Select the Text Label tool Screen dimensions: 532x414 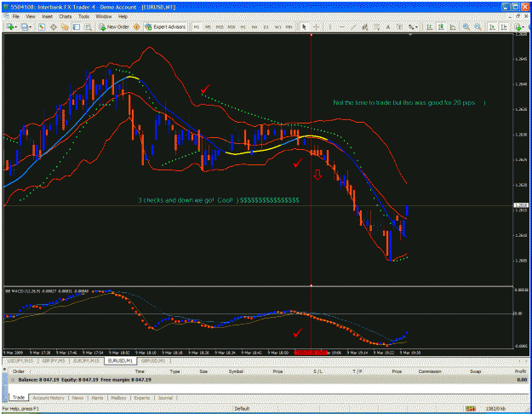coord(399,26)
